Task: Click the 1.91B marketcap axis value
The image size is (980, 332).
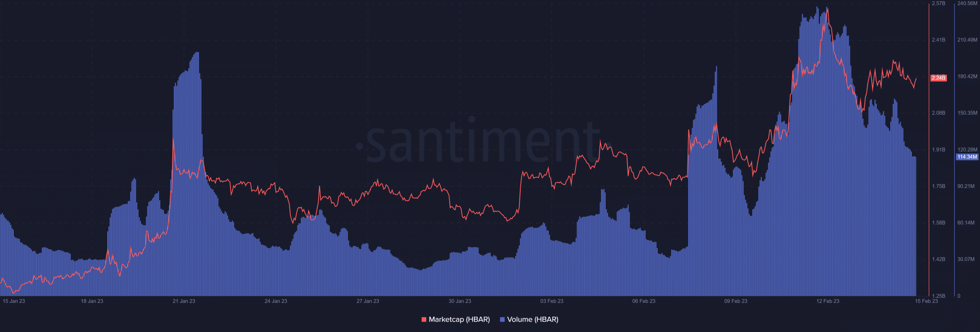Action: click(x=938, y=150)
